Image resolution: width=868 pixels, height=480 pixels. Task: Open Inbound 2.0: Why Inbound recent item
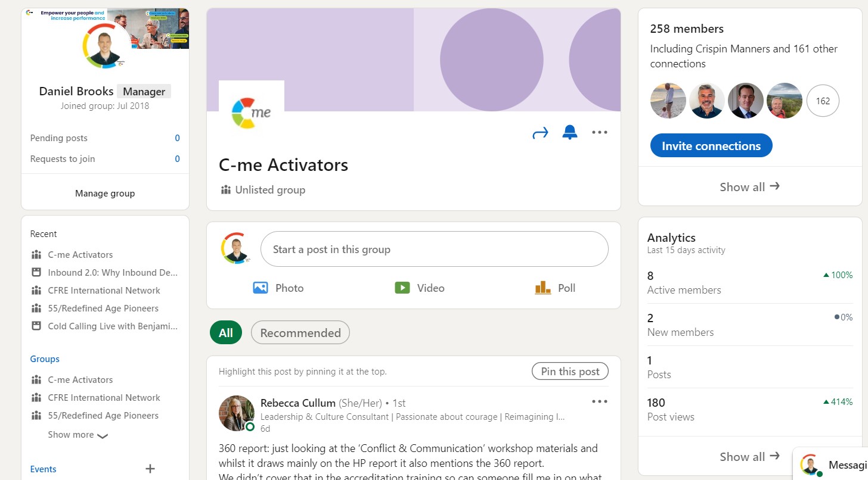click(x=113, y=272)
